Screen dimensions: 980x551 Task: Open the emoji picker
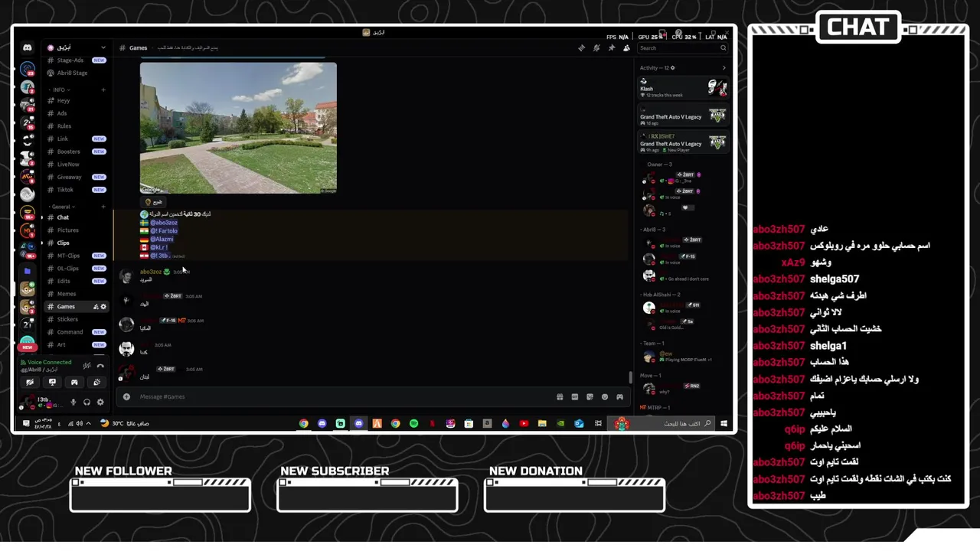point(605,397)
